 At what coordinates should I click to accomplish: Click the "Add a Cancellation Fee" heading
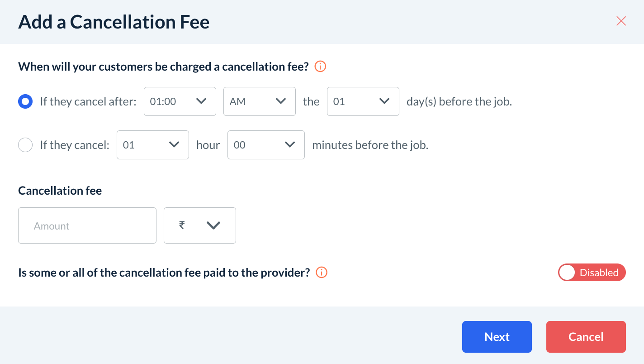coord(114,22)
